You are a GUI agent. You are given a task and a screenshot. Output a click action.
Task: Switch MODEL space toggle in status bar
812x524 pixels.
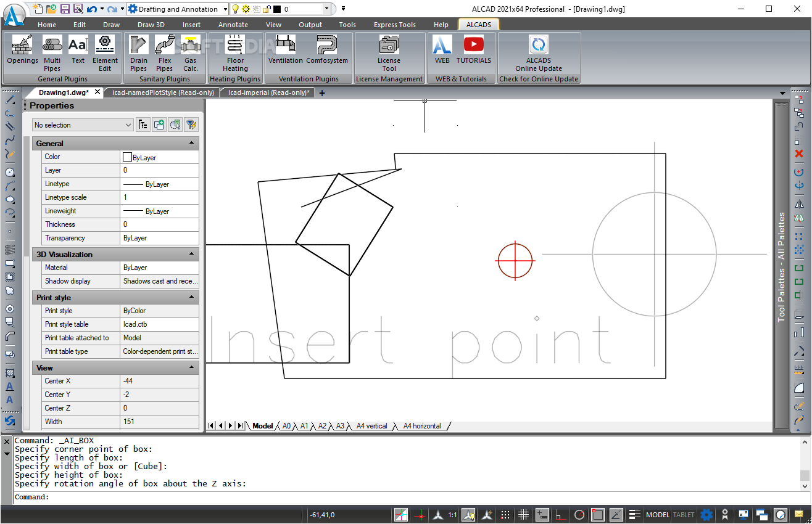(x=658, y=515)
